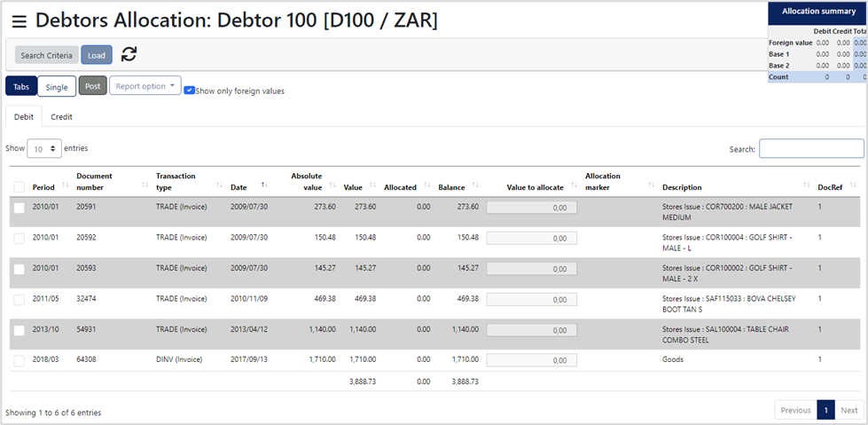Viewport: 868px width, 425px height.
Task: Sort by Date column arrow
Action: pyautogui.click(x=264, y=184)
